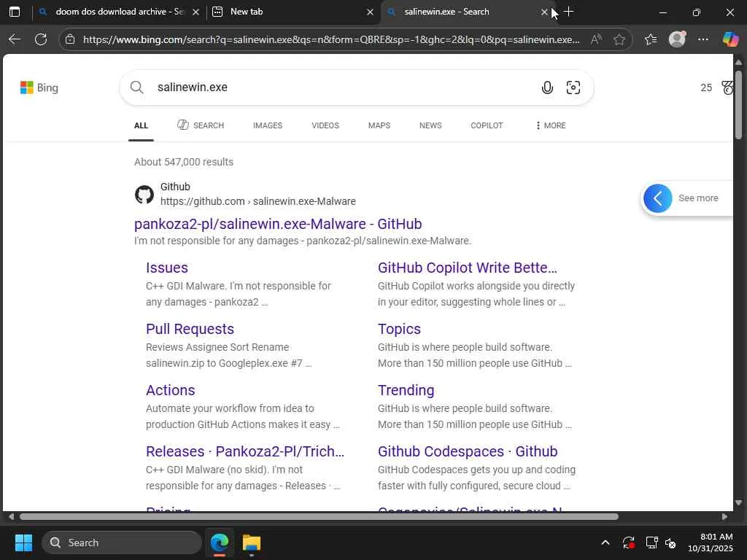The height and width of the screenshot is (560, 747).
Task: Expand the See more side panel
Action: (658, 198)
